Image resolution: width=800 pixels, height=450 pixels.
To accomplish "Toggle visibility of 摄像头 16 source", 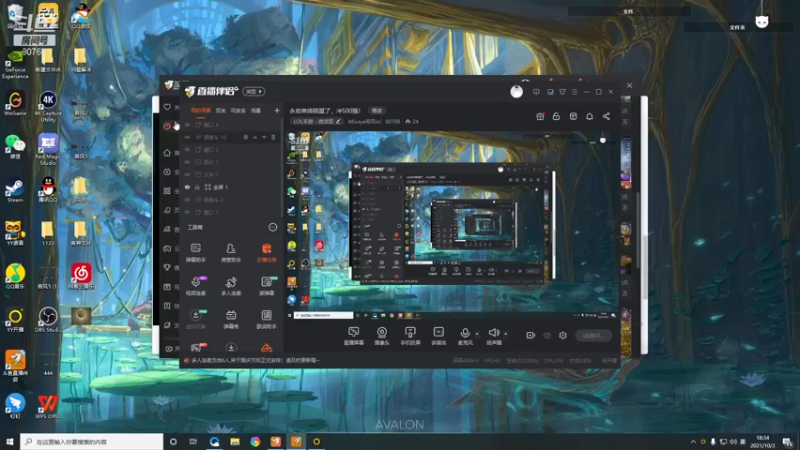I will pos(188,137).
